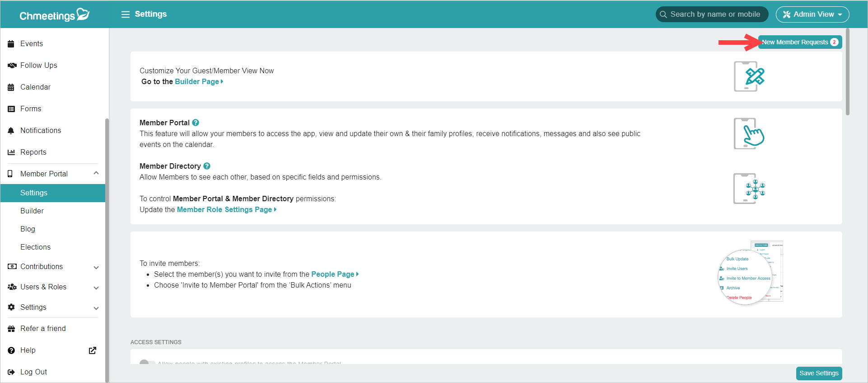Open New Member Requests
Viewport: 868px width, 383px height.
pos(800,42)
